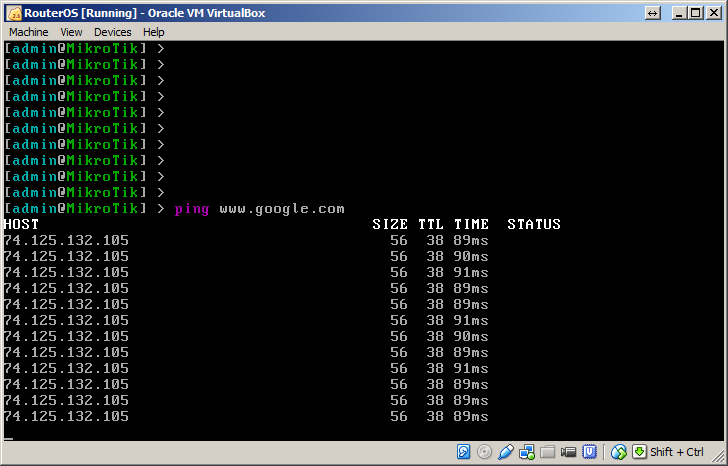The height and width of the screenshot is (466, 728).
Task: Open the Devices menu
Action: point(112,32)
